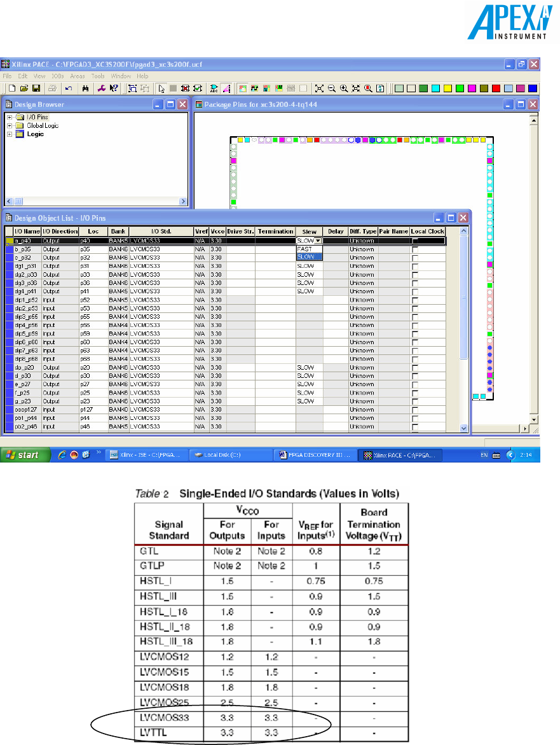The width and height of the screenshot is (560, 745).
Task: Toggle Local Clock checkbox for dp_p20
Action: pyautogui.click(x=415, y=368)
